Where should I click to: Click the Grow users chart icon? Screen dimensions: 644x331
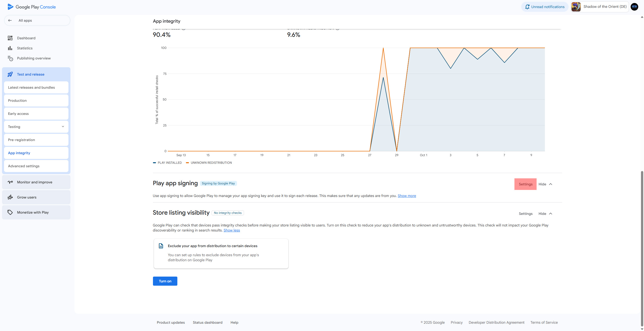click(x=10, y=197)
